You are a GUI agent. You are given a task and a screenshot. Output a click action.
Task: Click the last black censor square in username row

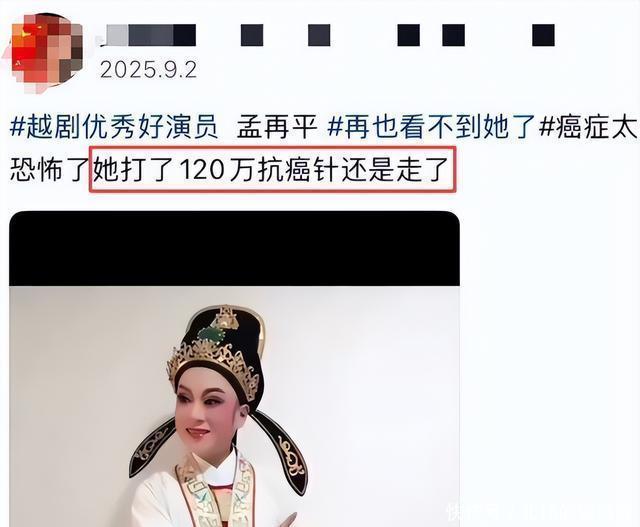click(x=543, y=35)
